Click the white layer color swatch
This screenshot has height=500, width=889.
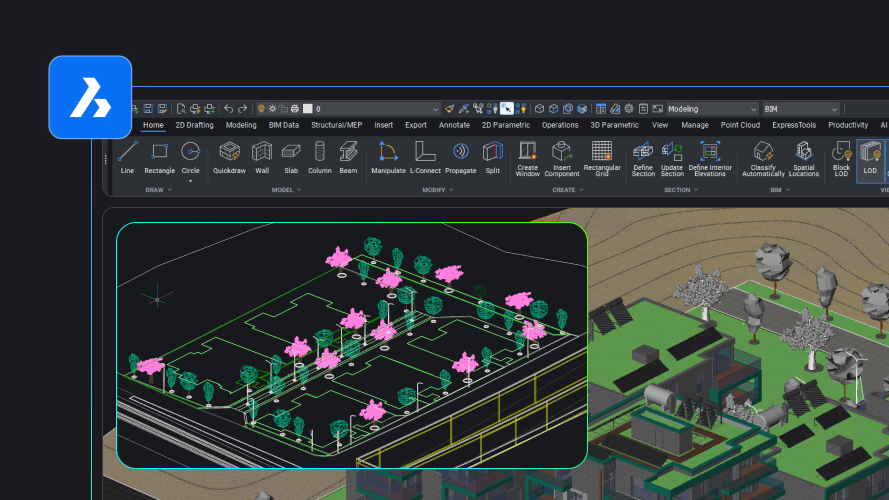308,109
